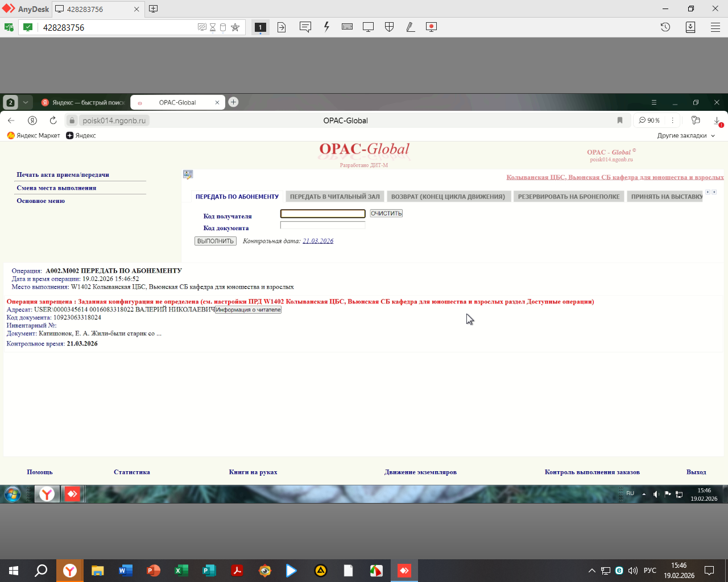728x582 pixels.
Task: Open the control date link 21.03.2026
Action: tap(318, 241)
